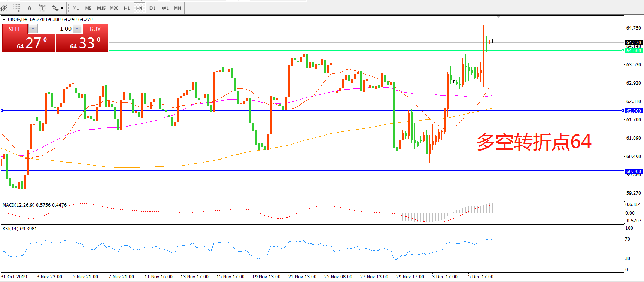Click the red annotation text 多空转折点64

pyautogui.click(x=534, y=142)
